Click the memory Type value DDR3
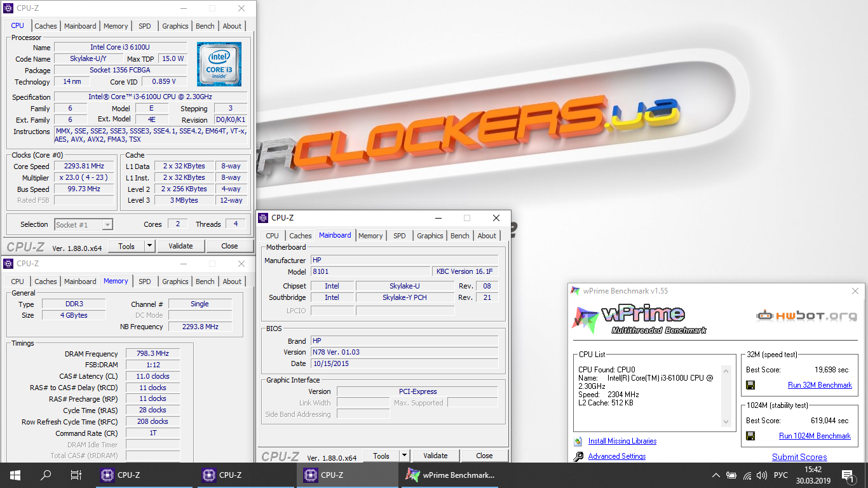 click(x=74, y=304)
